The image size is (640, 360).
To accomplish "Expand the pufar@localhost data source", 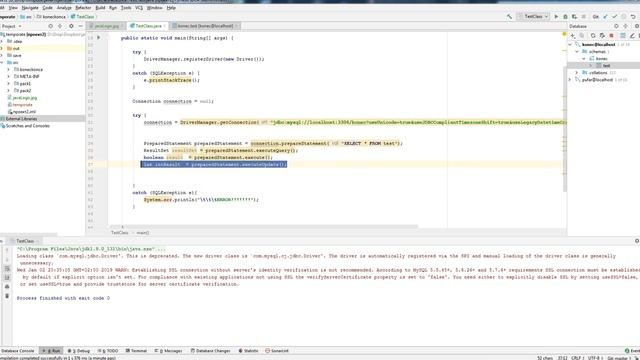I will 570,80.
